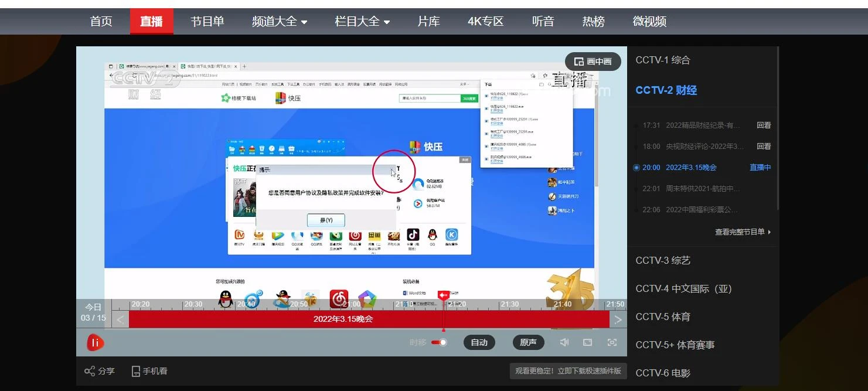
Task: Expand the 栏目大全 dropdown menu
Action: pos(362,22)
